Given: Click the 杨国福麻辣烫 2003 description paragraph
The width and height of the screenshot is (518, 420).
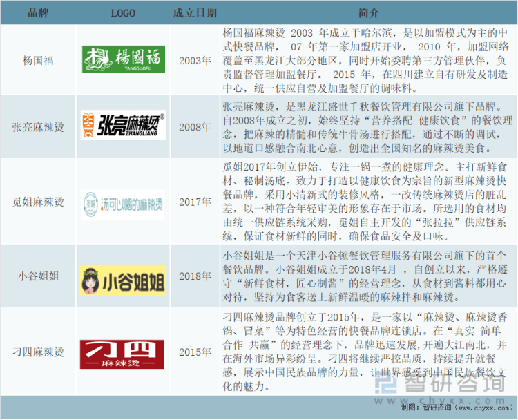Looking at the screenshot, I should 365,61.
